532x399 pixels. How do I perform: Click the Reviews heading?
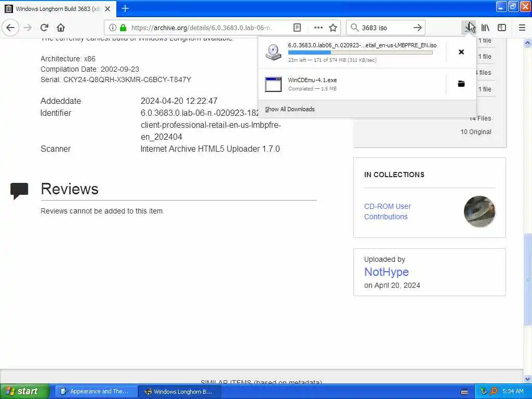pyautogui.click(x=70, y=189)
